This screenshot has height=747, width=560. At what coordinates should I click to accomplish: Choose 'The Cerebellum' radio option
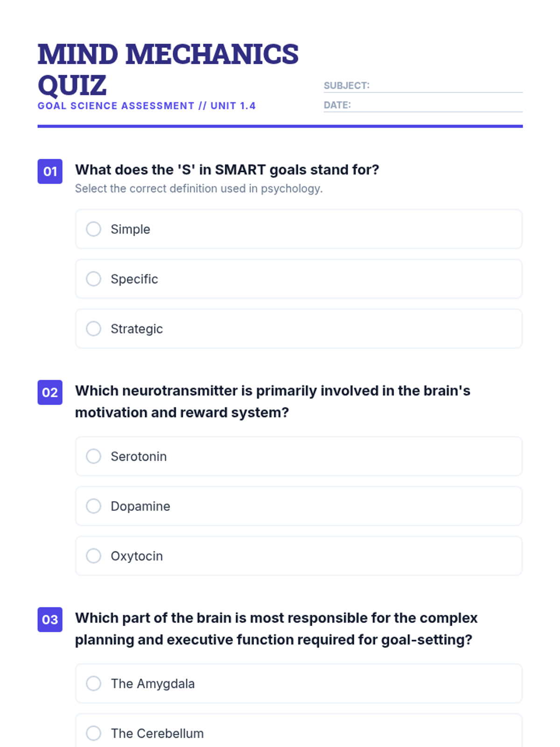coord(93,733)
